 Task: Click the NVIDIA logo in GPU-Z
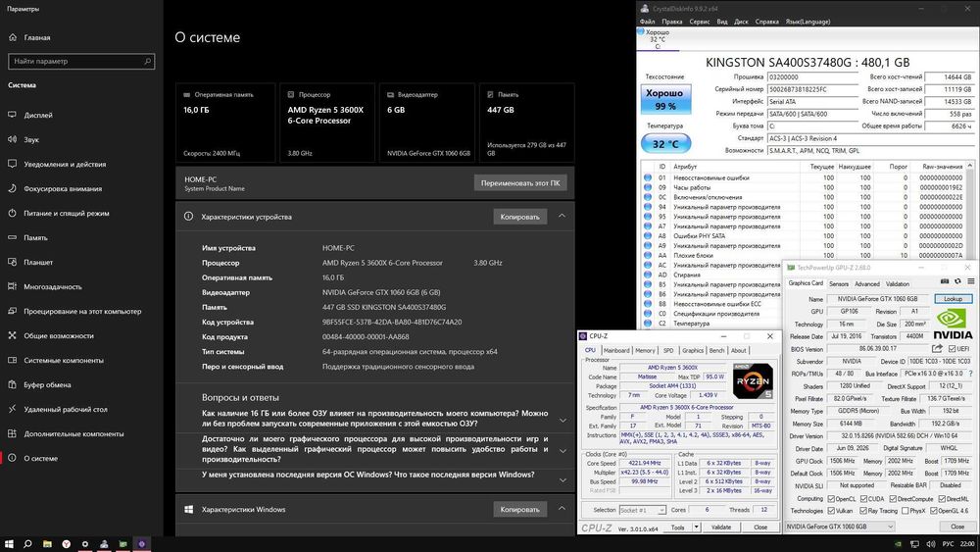[954, 325]
